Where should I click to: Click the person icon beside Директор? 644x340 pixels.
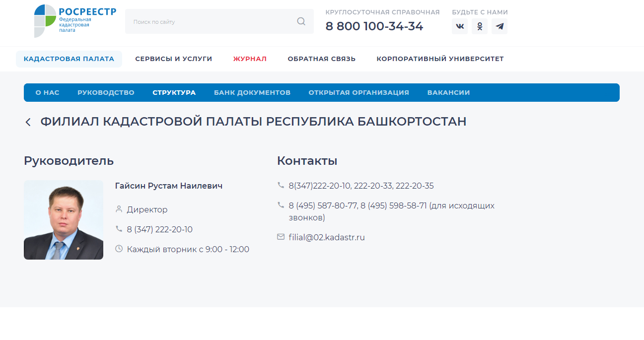pos(118,209)
